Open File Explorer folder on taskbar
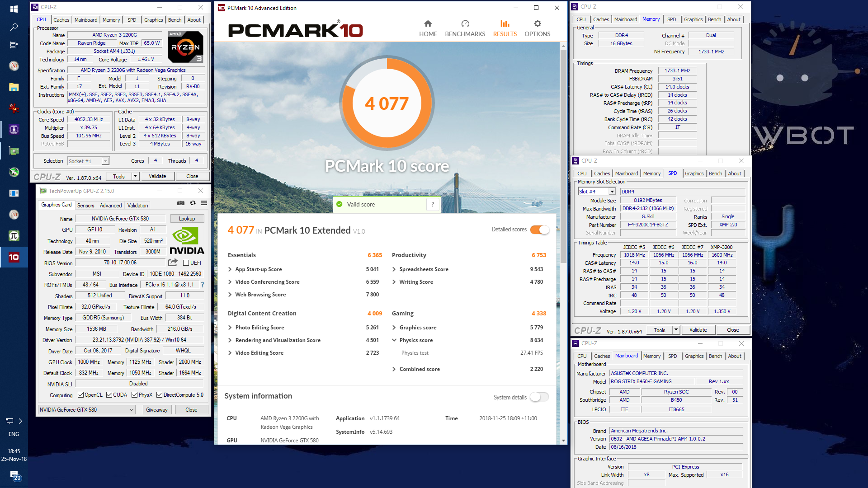The image size is (868, 488). point(14,87)
